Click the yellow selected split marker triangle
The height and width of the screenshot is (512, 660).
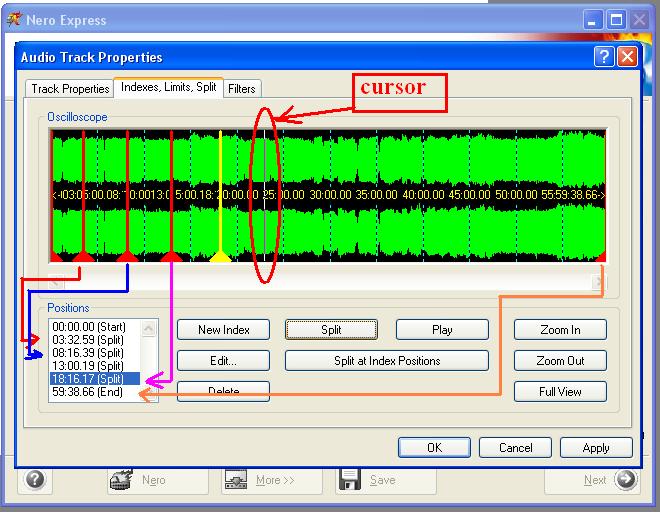[220, 256]
